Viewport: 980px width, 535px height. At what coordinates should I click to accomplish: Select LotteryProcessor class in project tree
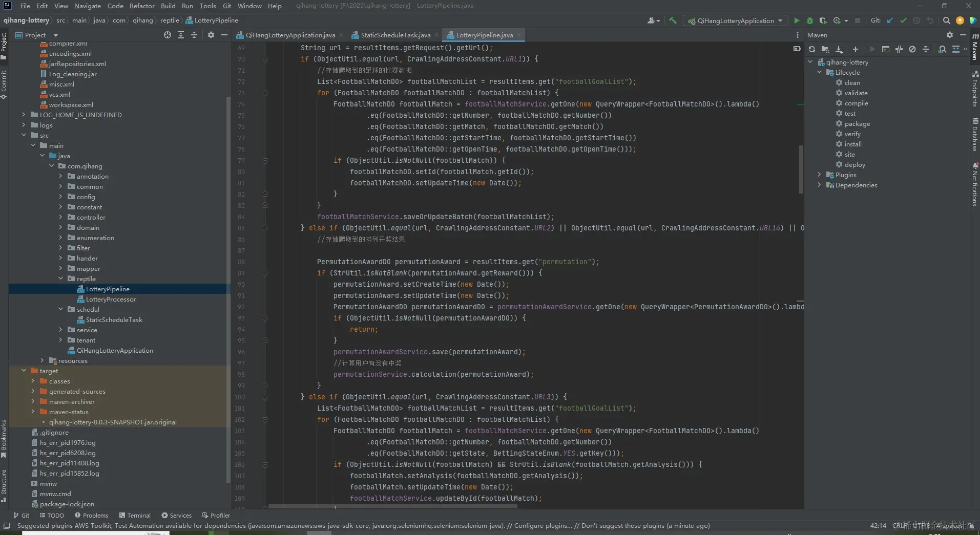111,299
